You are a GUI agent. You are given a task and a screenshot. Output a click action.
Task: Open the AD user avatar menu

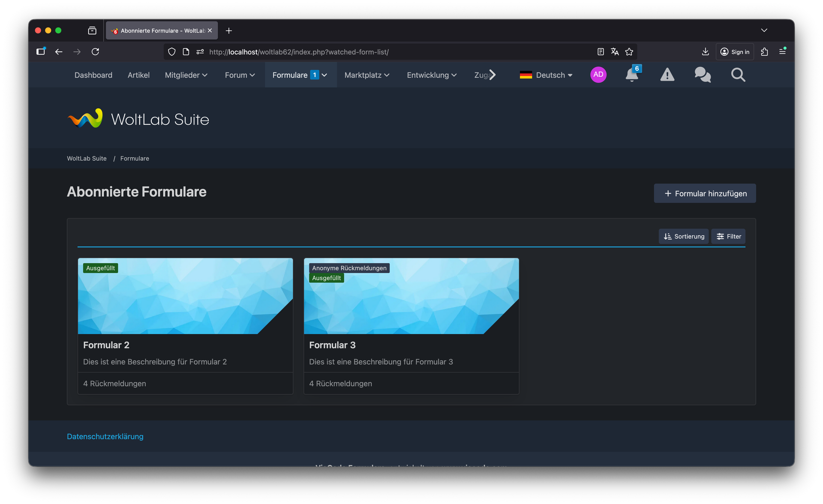tap(598, 75)
